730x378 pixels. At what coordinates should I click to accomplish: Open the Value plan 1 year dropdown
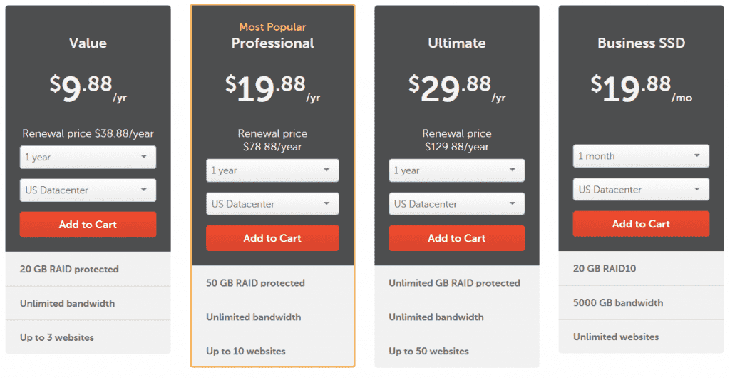[x=88, y=157]
